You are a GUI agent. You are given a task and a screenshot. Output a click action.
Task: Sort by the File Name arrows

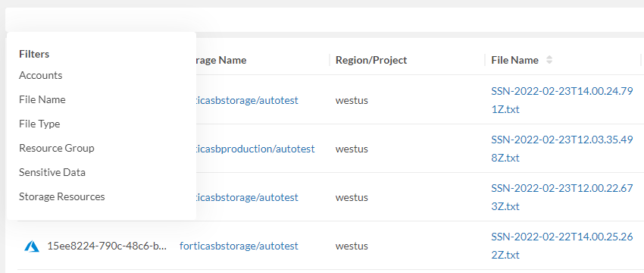click(549, 60)
